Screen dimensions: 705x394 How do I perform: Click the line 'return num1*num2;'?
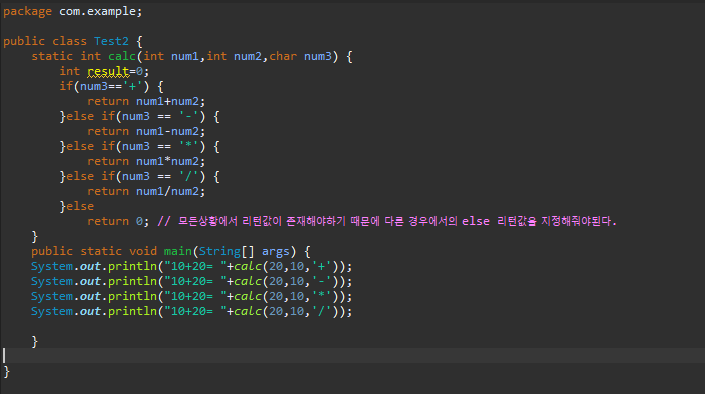point(146,161)
